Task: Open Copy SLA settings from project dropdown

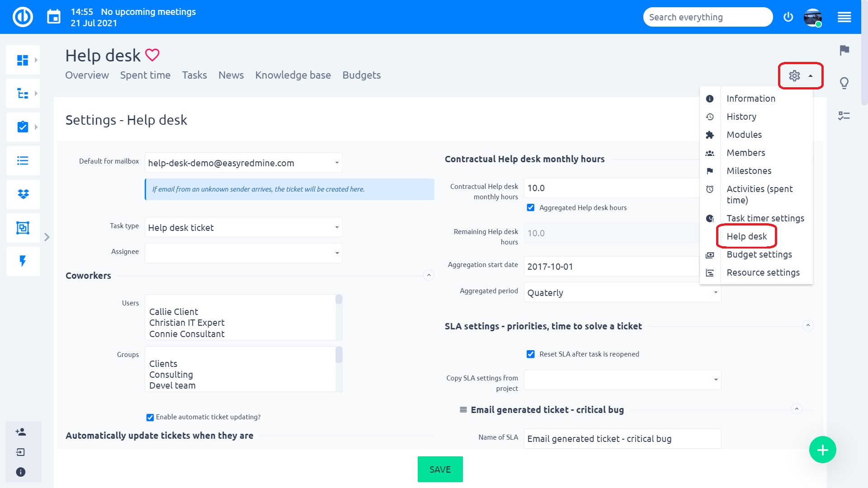Action: (x=623, y=380)
